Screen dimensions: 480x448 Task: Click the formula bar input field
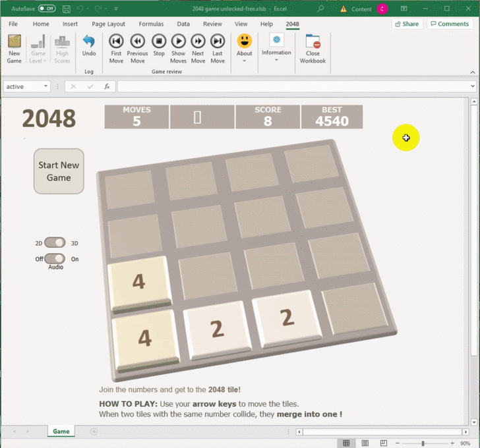pyautogui.click(x=293, y=86)
